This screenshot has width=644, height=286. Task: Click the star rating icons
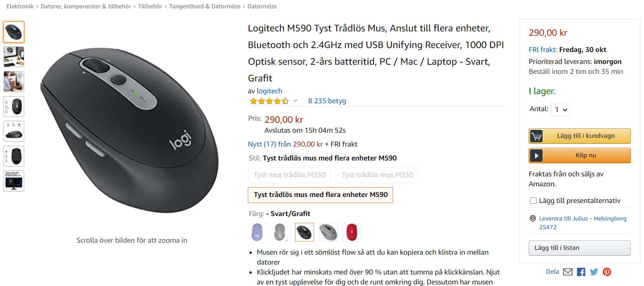(269, 101)
